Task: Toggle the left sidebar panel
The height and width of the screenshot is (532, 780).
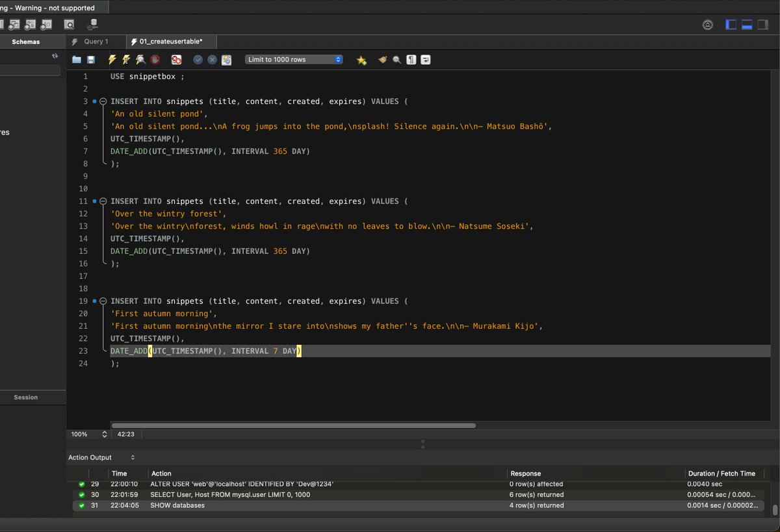Action: 731,25
